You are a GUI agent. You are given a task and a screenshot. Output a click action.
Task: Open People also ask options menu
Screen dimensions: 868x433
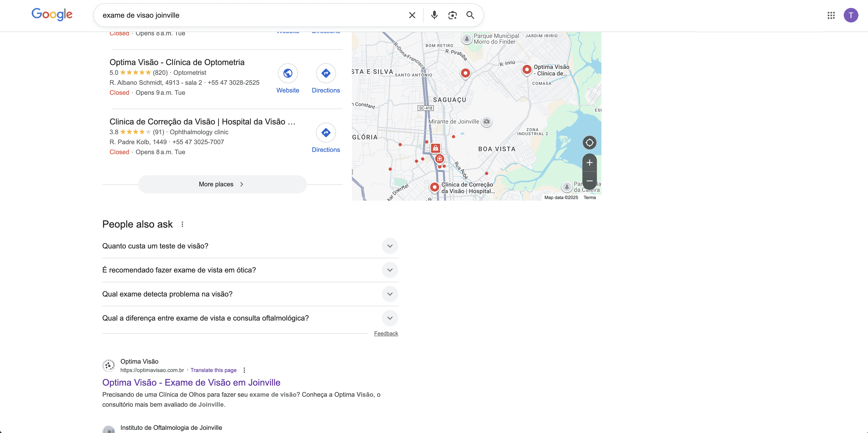[182, 224]
